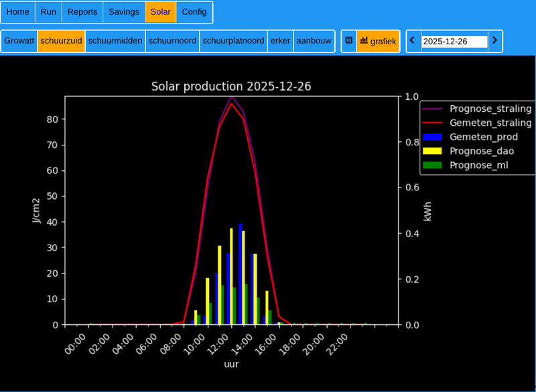The image size is (536, 392).
Task: Switch to schuurnoord solar tab
Action: (173, 41)
